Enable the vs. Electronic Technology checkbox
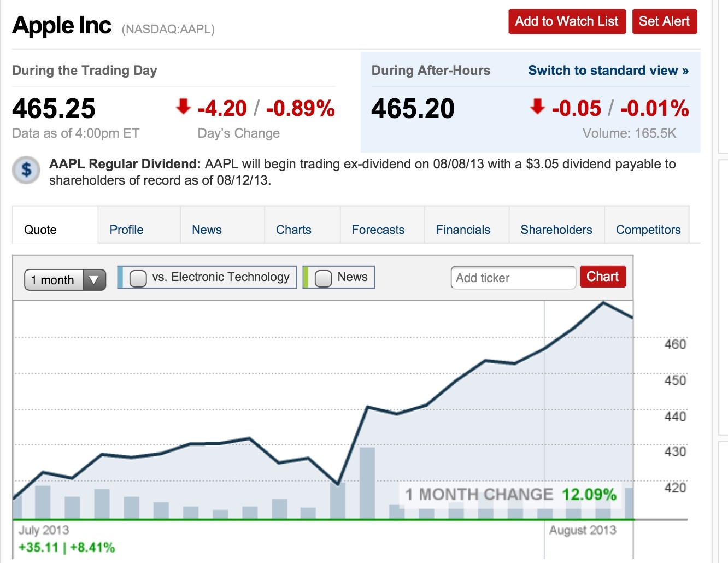 pos(138,278)
